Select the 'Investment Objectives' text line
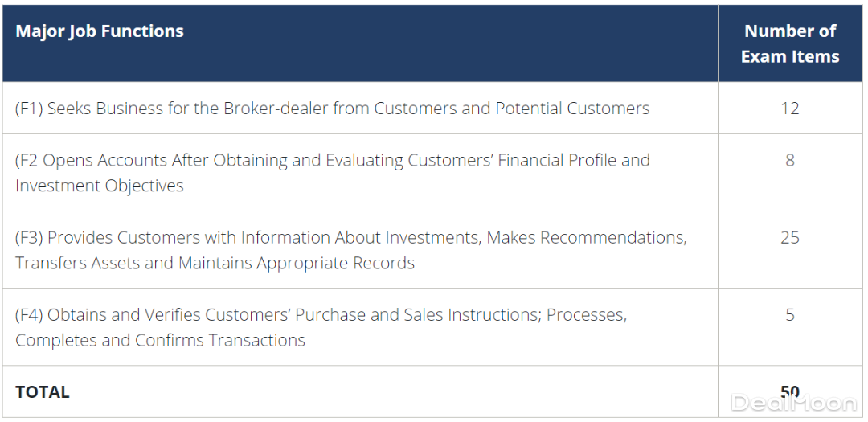 click(x=100, y=186)
